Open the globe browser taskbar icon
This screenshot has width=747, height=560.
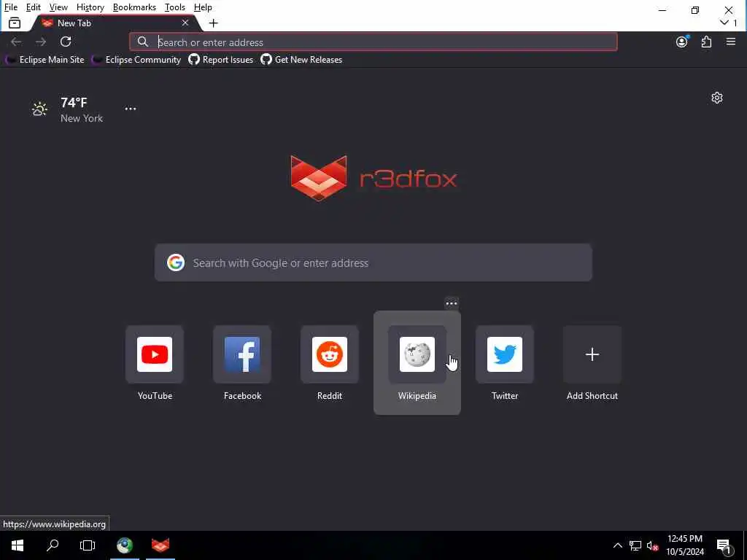(125, 545)
